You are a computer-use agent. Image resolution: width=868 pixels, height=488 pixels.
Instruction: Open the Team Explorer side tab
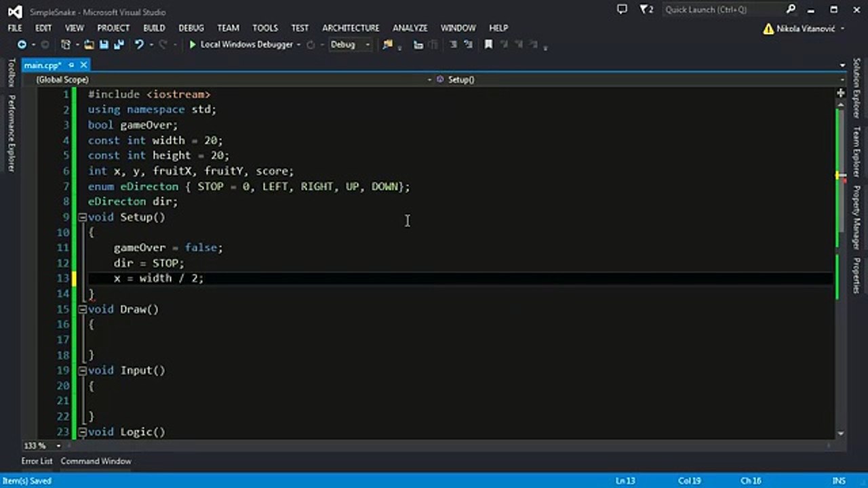click(x=856, y=152)
